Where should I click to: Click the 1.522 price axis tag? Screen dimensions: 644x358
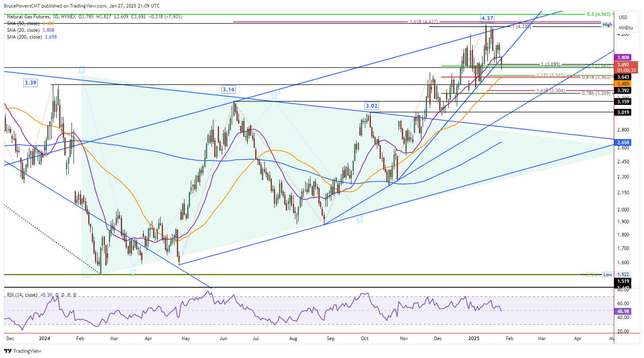point(623,275)
